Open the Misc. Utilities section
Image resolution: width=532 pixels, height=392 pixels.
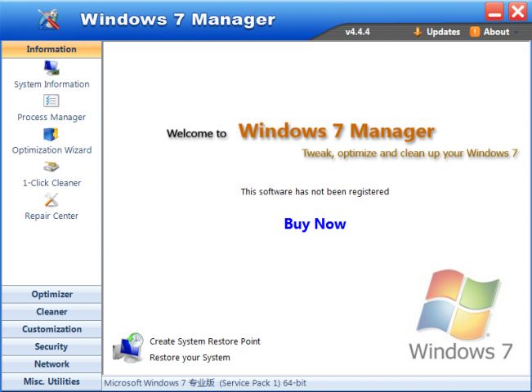pyautogui.click(x=51, y=381)
